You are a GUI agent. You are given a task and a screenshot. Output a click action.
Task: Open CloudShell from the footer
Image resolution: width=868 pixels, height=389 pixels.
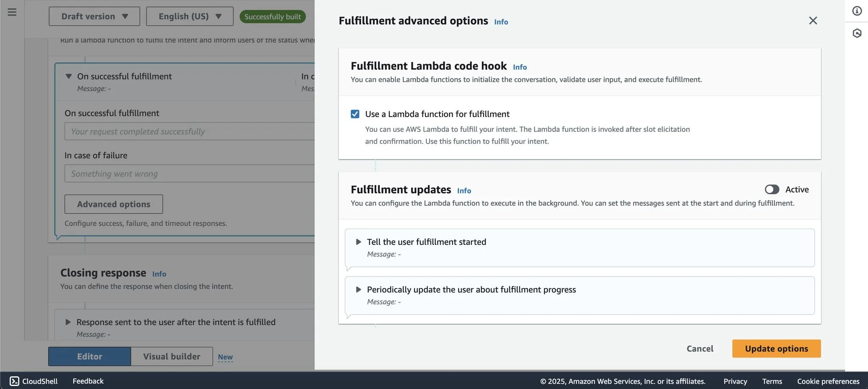tap(33, 381)
